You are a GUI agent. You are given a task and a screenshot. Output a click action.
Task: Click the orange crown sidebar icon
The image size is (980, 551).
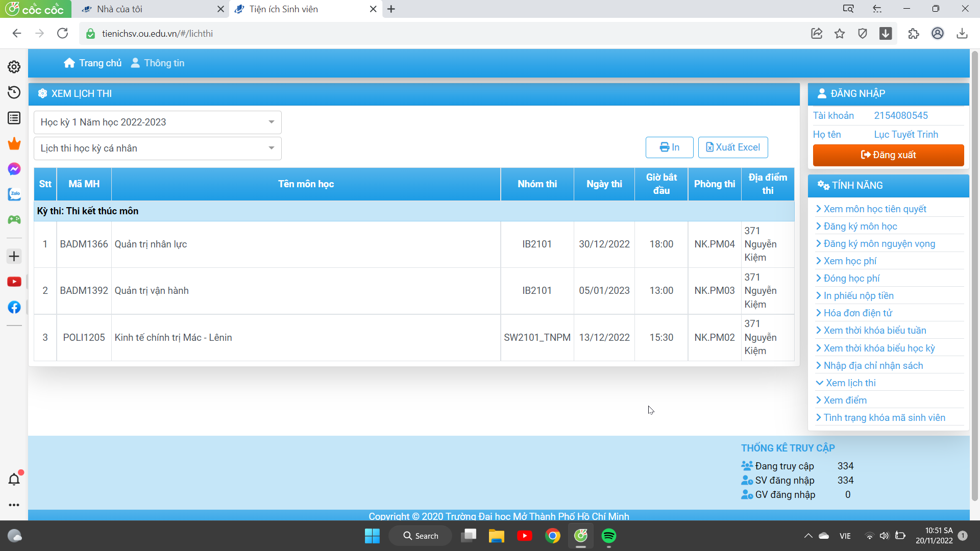point(14,143)
